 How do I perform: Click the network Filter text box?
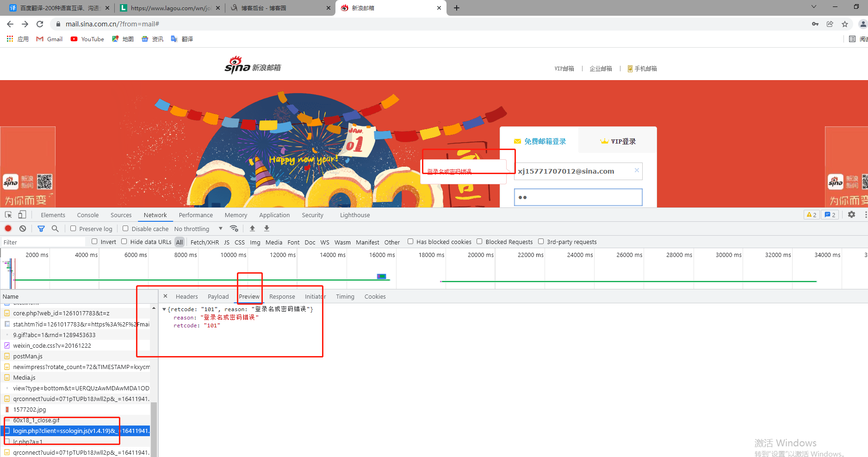pyautogui.click(x=43, y=242)
